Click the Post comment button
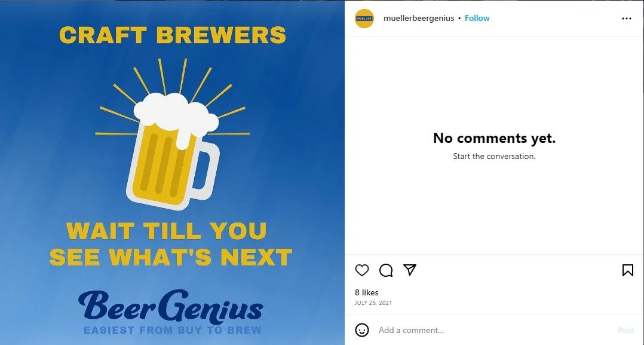 tap(625, 330)
